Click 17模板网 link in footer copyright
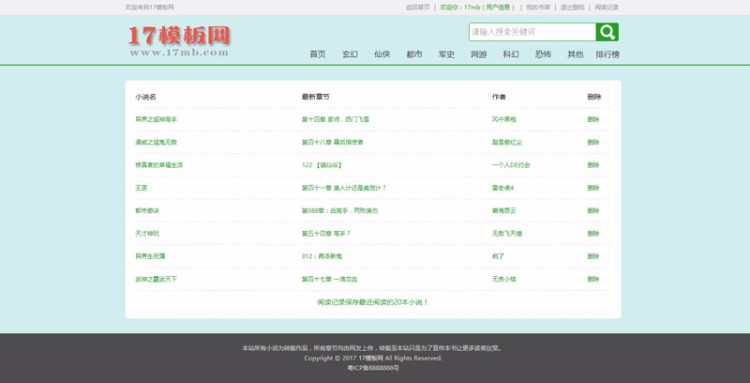The width and height of the screenshot is (750, 383). pyautogui.click(x=371, y=358)
